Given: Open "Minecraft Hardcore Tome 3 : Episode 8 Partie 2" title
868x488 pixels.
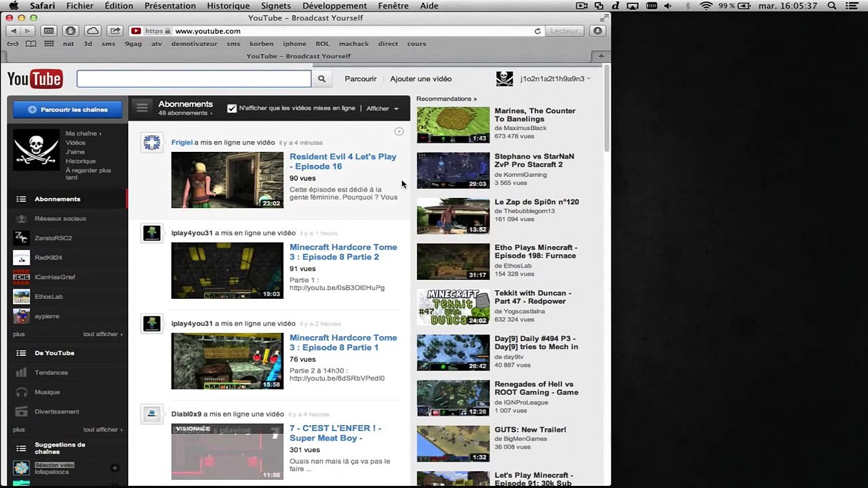Looking at the screenshot, I should tap(343, 252).
